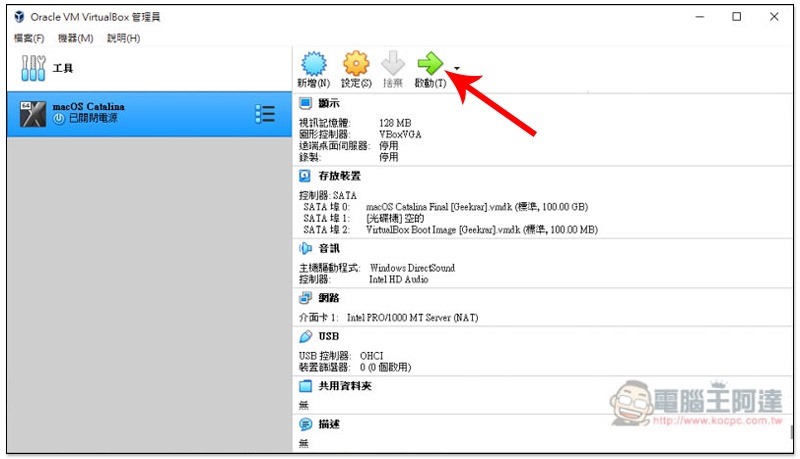Click the VBoxVGA graphics controller value
The image size is (800, 459).
click(400, 134)
